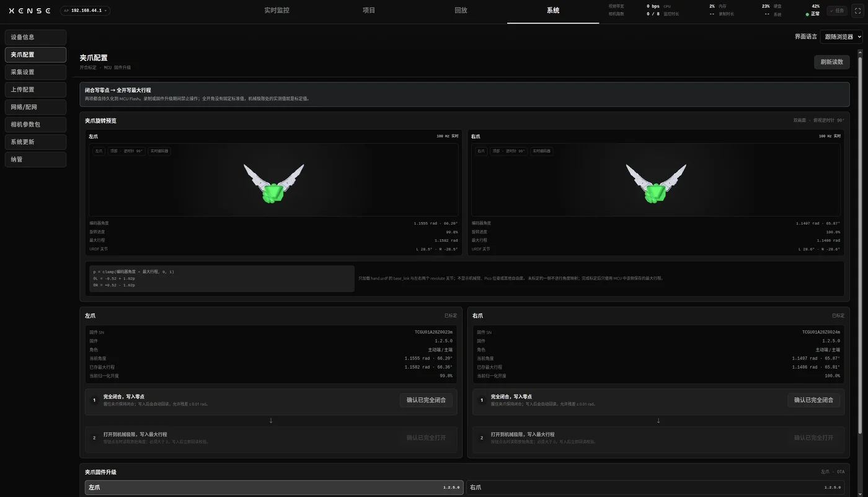Select 采集设置 in the sidebar

pyautogui.click(x=35, y=72)
